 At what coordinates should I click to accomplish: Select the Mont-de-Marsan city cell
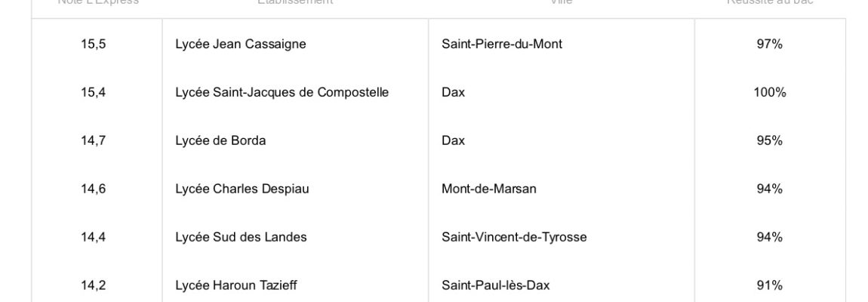[489, 189]
